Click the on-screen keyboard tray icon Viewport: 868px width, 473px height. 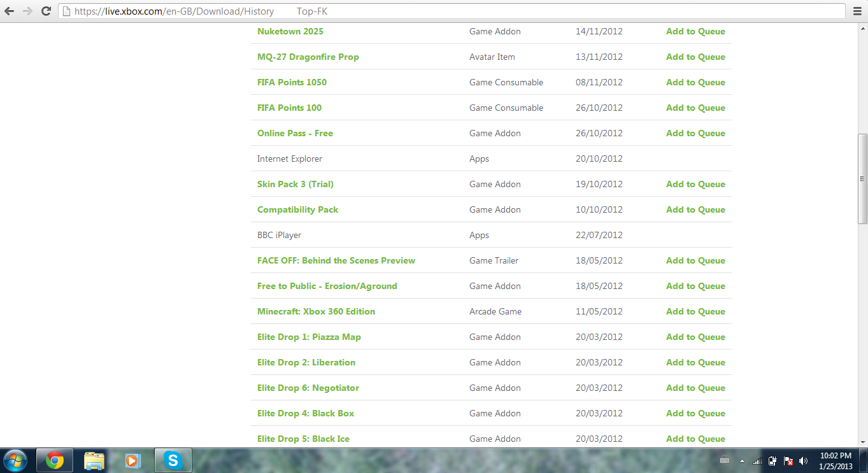[725, 460]
